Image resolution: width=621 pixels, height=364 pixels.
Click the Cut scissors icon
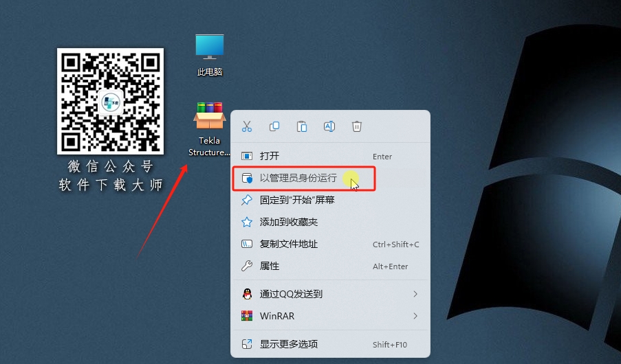(x=247, y=126)
